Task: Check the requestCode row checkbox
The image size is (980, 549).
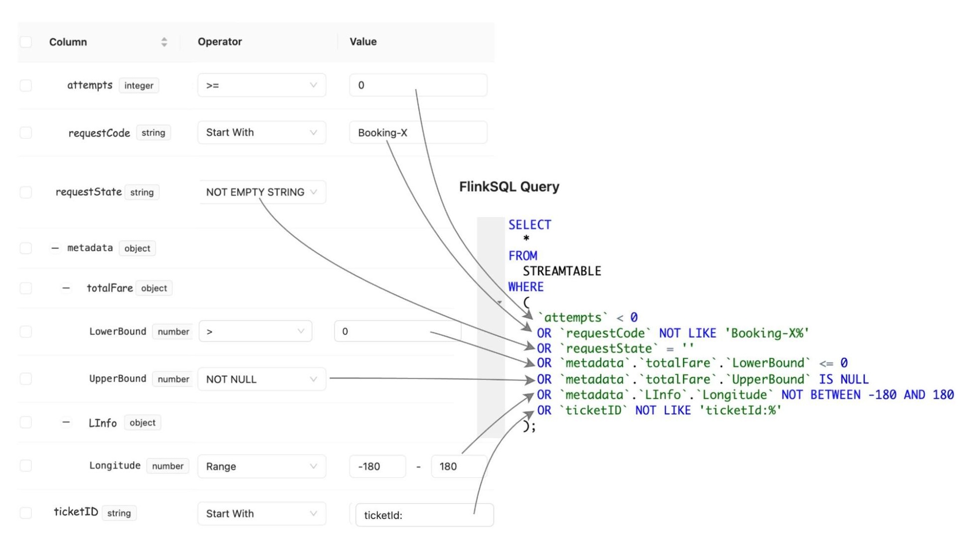Action: coord(26,133)
